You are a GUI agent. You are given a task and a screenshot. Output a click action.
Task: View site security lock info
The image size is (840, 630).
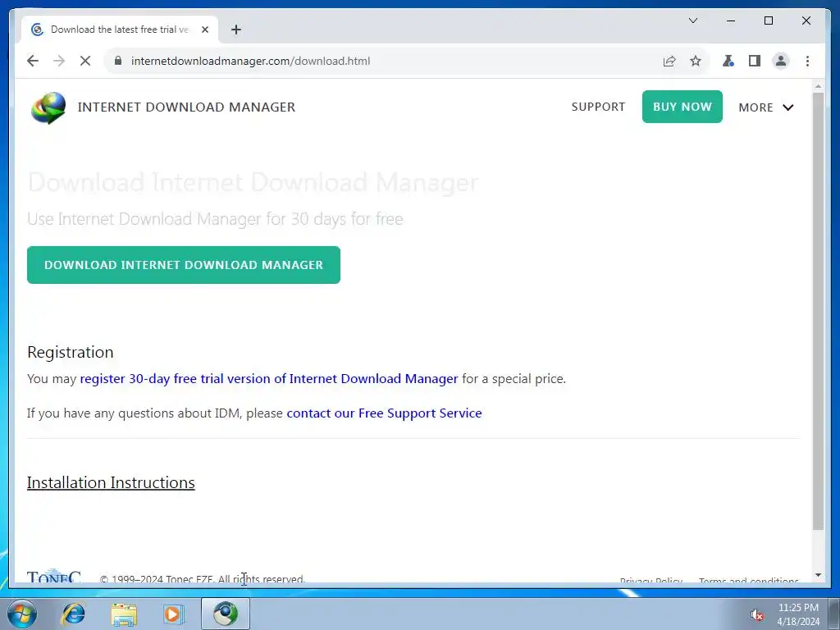point(118,61)
